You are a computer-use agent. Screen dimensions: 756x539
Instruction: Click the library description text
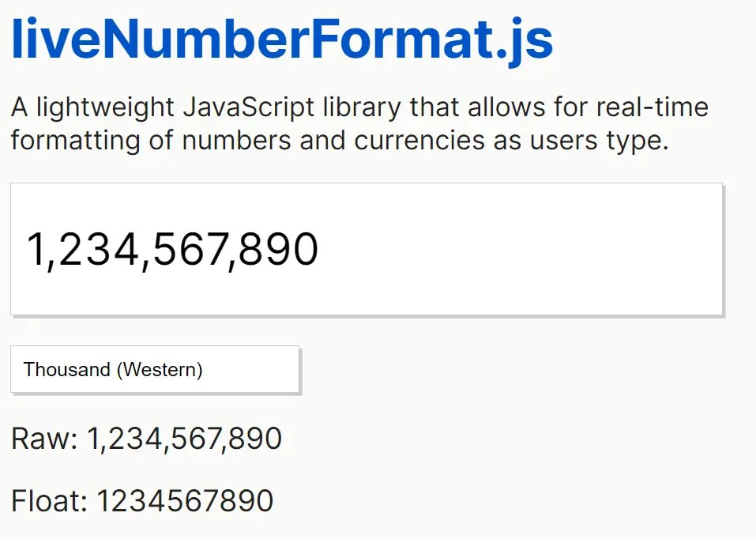pyautogui.click(x=359, y=123)
